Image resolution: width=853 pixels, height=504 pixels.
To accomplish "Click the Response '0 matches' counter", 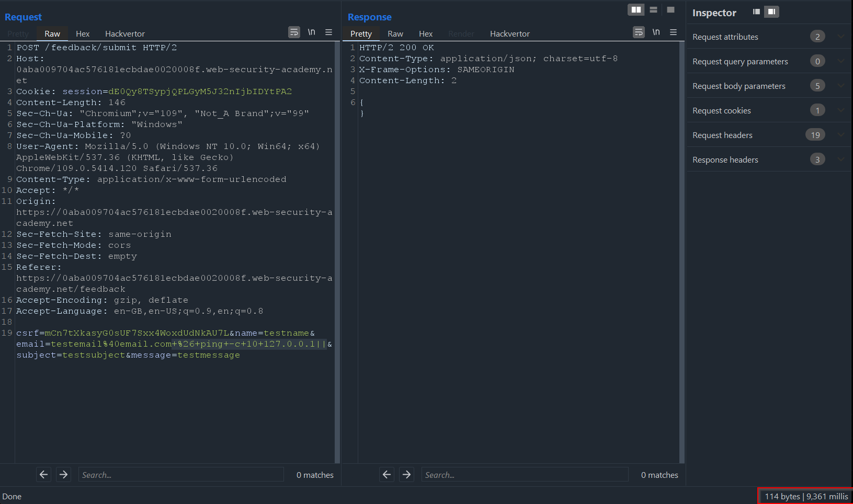I will (659, 475).
